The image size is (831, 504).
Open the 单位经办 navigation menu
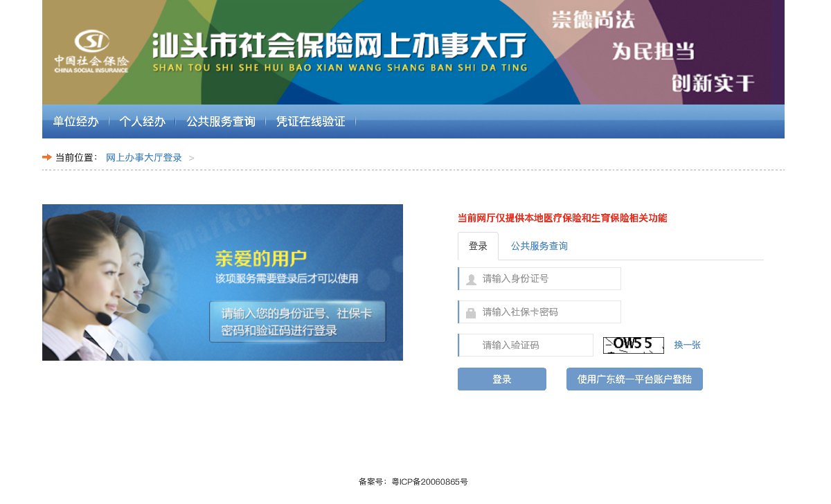[76, 122]
